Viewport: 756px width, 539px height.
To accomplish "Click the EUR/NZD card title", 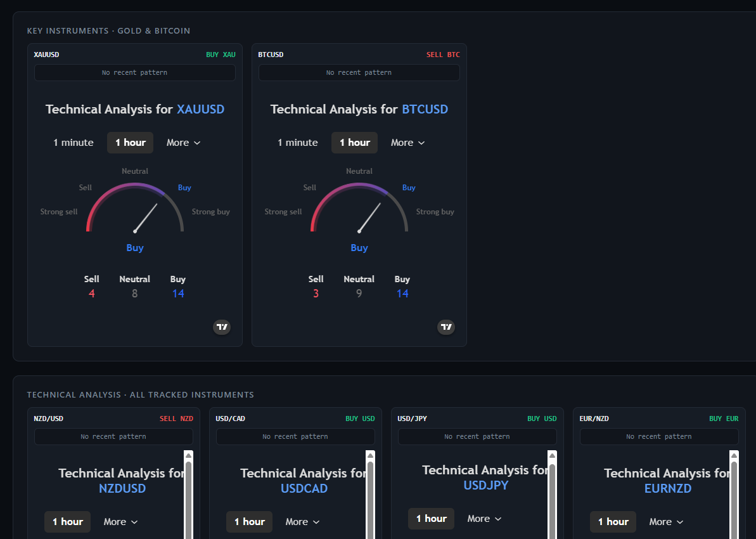I will [594, 419].
